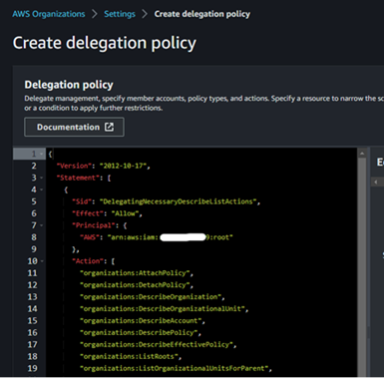Click the organizations:ListRoots action text
The width and height of the screenshot is (386, 378).
point(130,356)
